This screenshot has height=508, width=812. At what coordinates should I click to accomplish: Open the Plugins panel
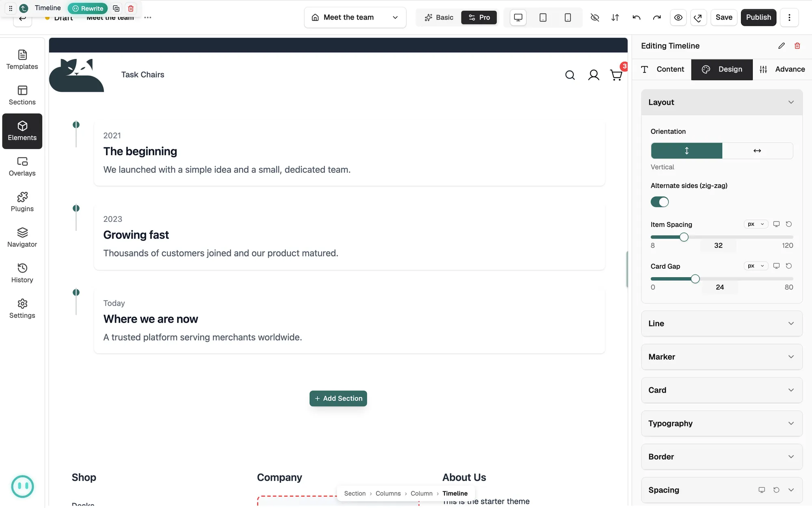[x=22, y=202]
